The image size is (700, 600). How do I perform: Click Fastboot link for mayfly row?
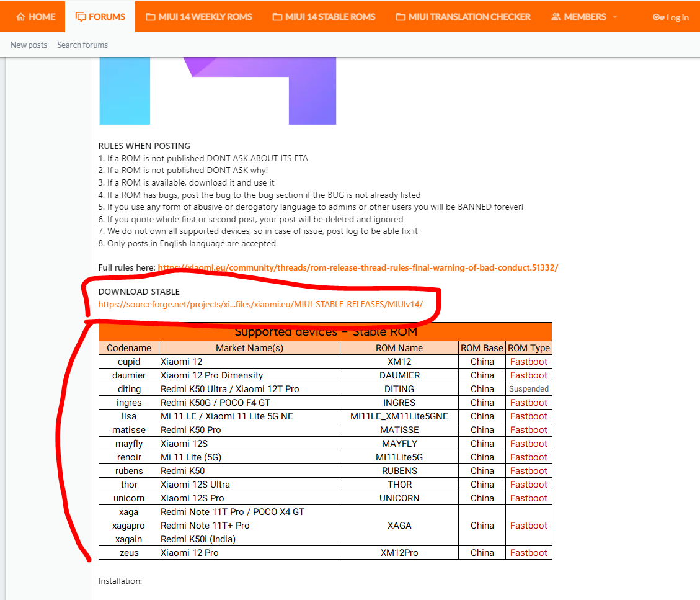tap(529, 444)
